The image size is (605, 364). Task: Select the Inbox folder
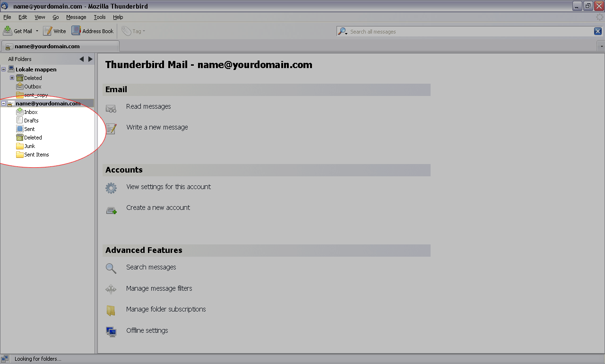(30, 112)
